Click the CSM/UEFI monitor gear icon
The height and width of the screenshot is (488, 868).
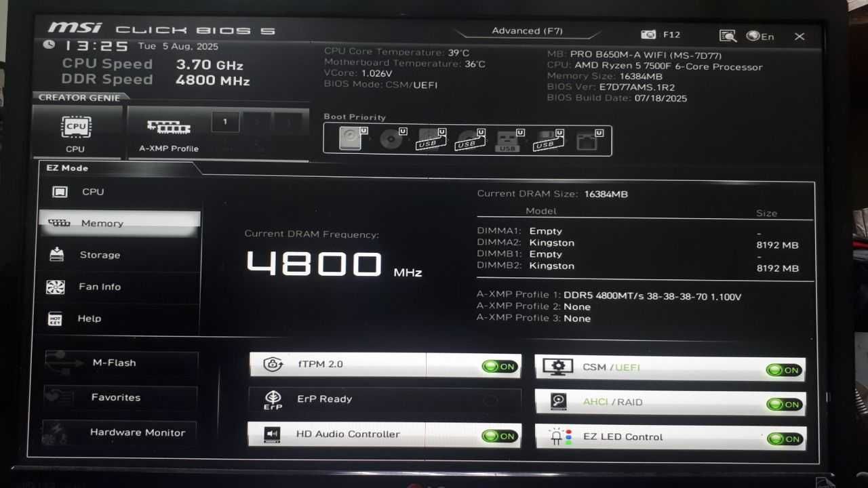558,367
